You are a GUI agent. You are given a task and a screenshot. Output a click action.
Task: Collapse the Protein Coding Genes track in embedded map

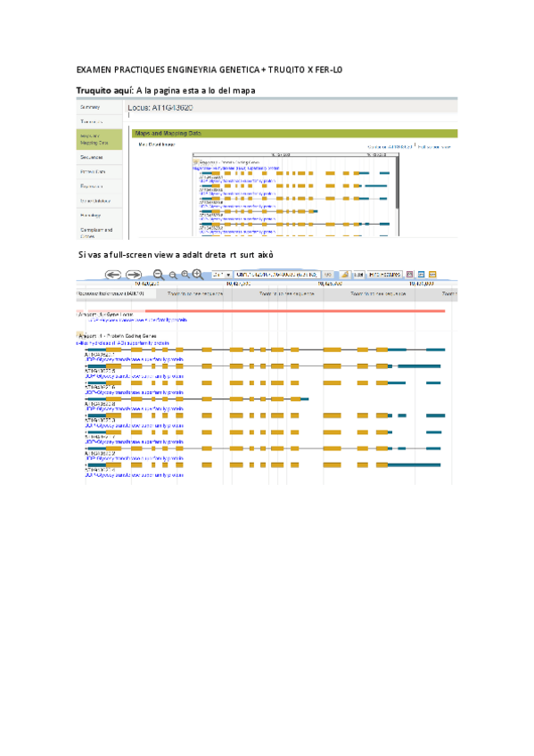pos(195,162)
